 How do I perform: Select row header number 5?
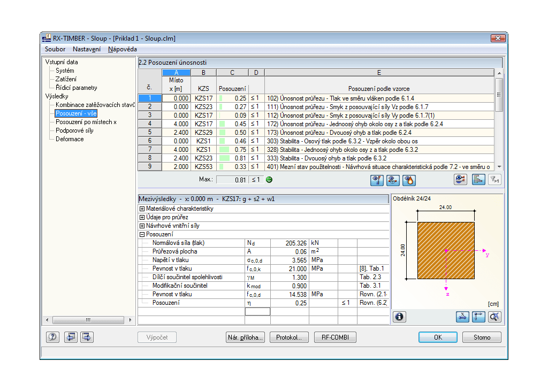pyautogui.click(x=150, y=133)
